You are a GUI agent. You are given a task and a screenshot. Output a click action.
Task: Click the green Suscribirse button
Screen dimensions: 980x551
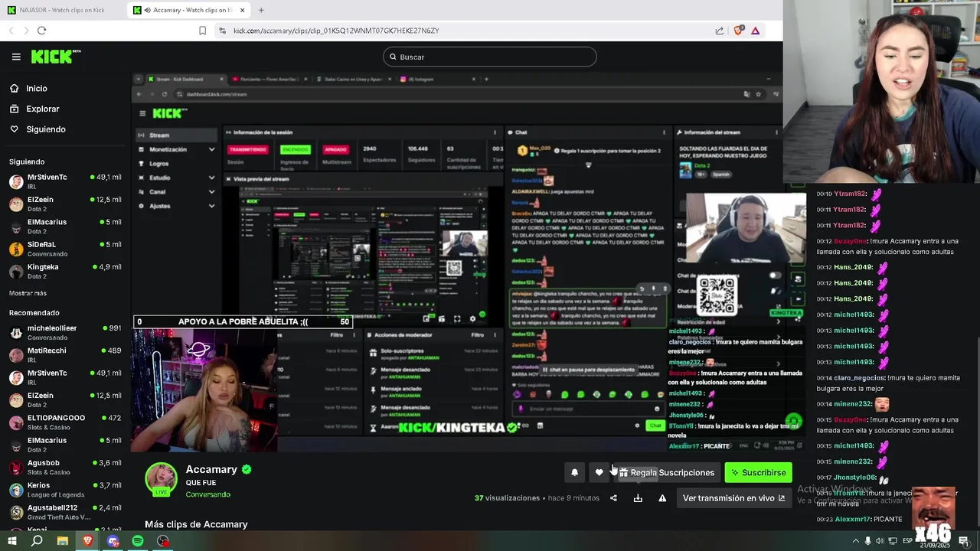point(758,472)
